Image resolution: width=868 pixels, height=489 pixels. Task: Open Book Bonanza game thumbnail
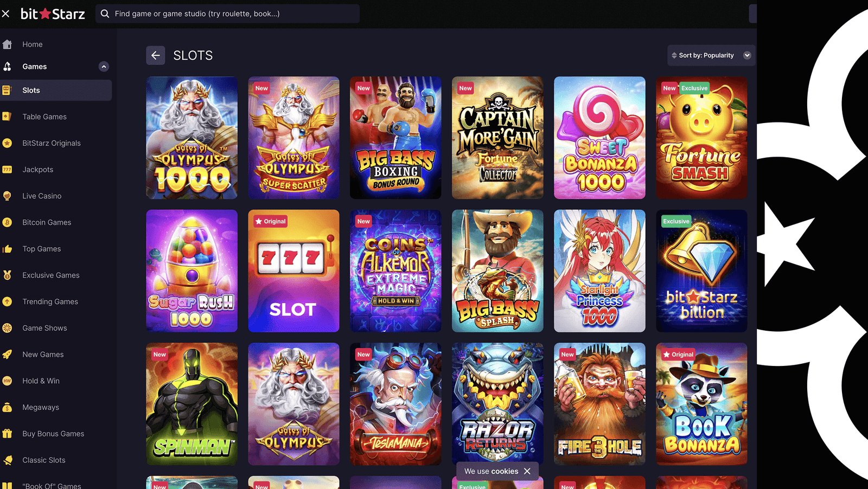point(701,404)
